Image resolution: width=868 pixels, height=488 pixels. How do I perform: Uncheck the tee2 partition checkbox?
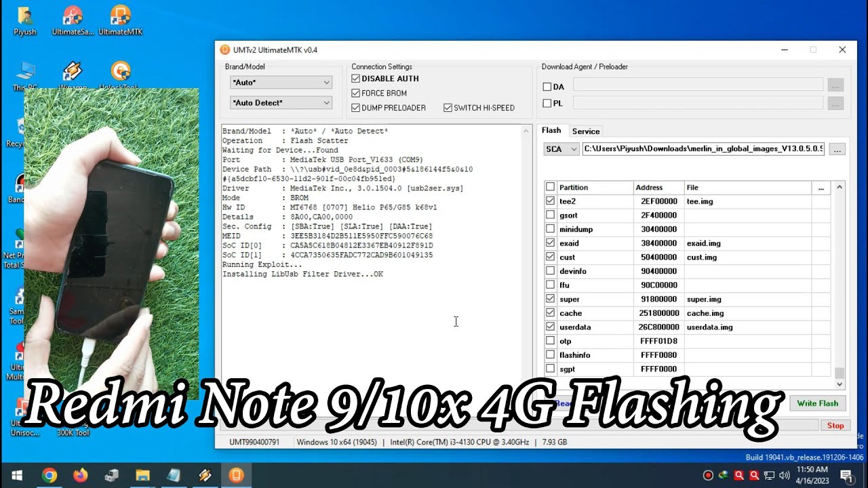(x=550, y=201)
